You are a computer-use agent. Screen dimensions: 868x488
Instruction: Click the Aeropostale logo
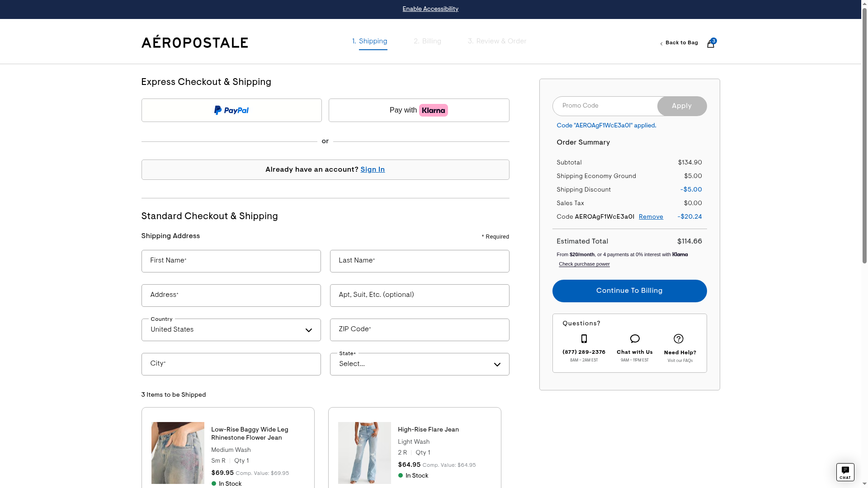[x=194, y=42]
